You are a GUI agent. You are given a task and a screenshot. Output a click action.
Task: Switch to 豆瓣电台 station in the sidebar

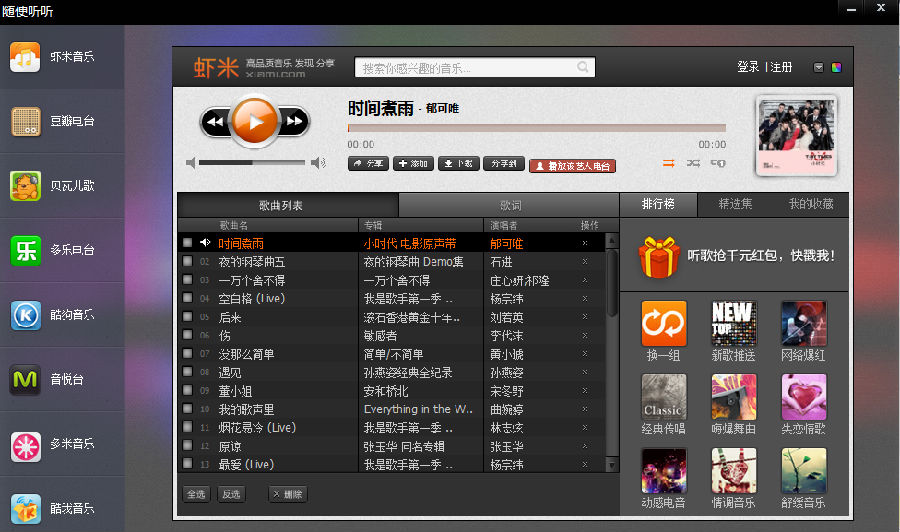(60, 121)
